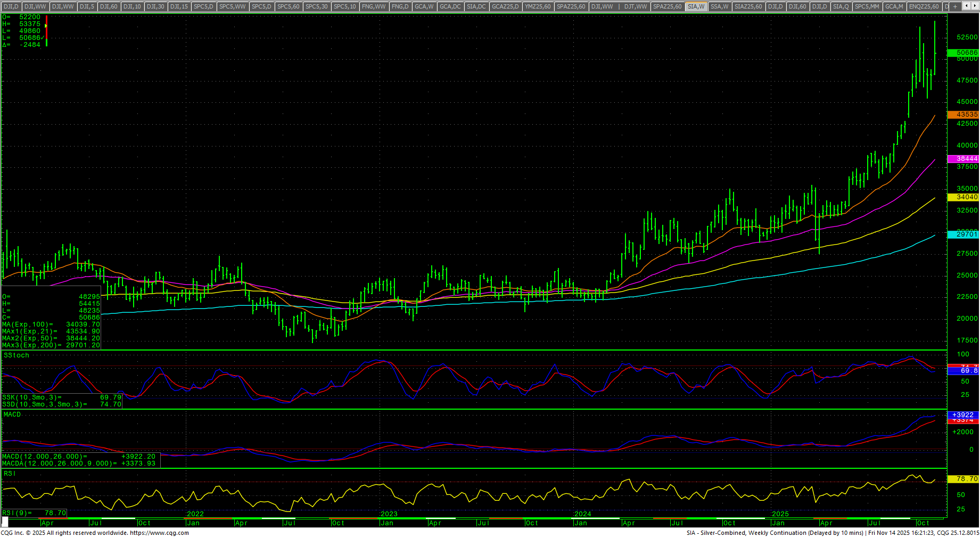Viewport: 980px width, 537px height.
Task: Click the RSI(9) value readout box
Action: pyautogui.click(x=34, y=513)
